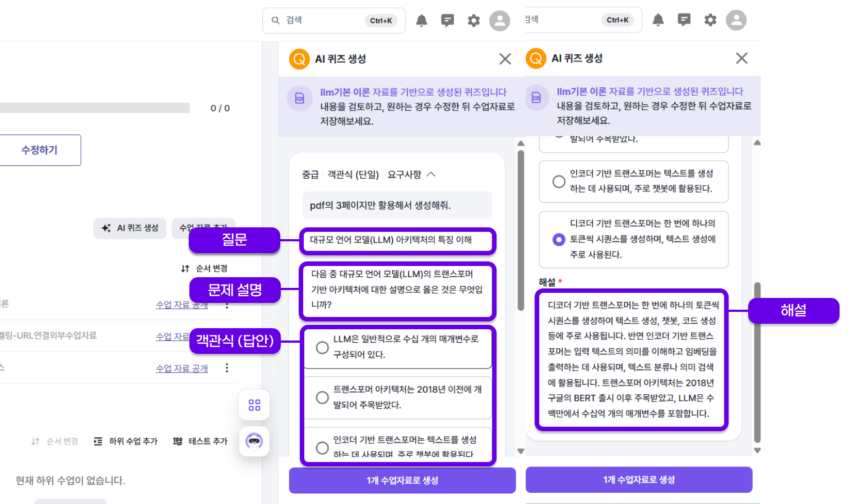Click 하위 수업 추가 option
853x504 pixels.
126,441
